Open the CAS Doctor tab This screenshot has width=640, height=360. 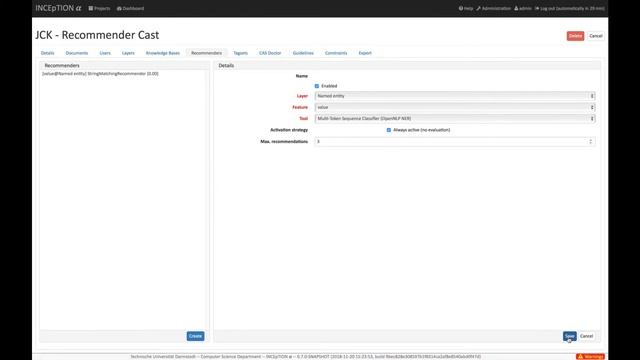coord(270,53)
